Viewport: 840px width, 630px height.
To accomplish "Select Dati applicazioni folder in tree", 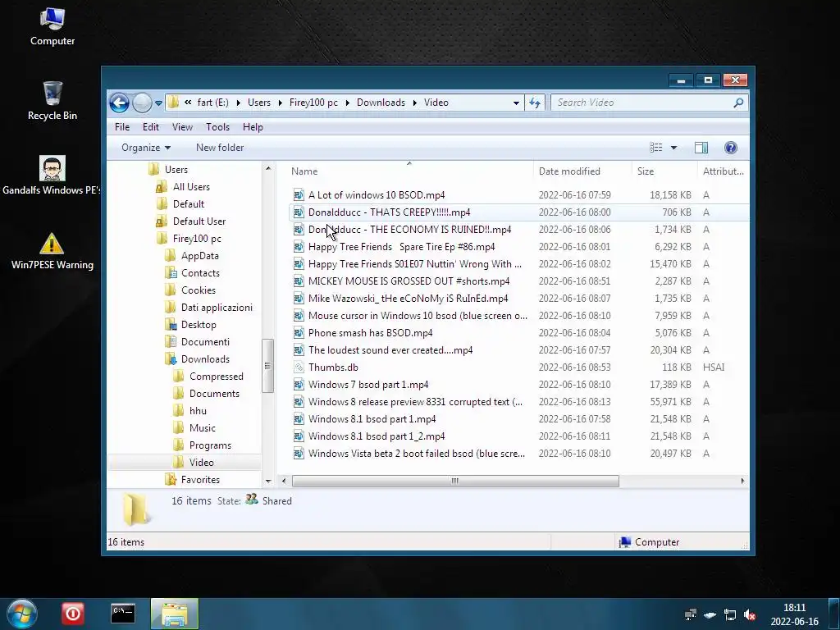I will coord(217,307).
